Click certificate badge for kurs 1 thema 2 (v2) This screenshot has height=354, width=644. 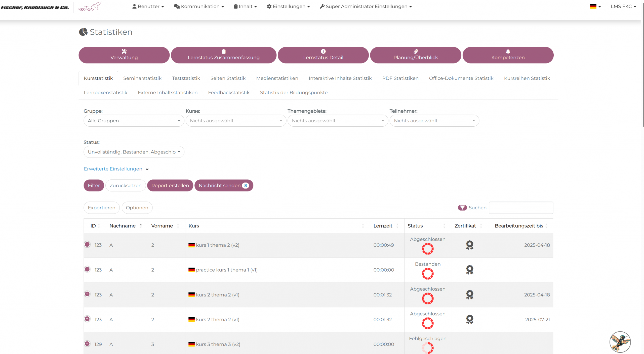469,245
